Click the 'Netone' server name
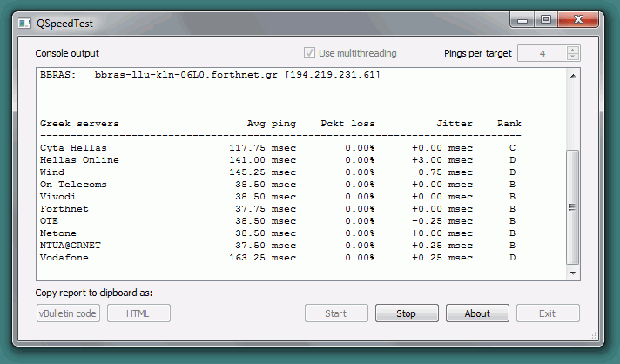Screen dimensions: 620x364 tap(58, 233)
